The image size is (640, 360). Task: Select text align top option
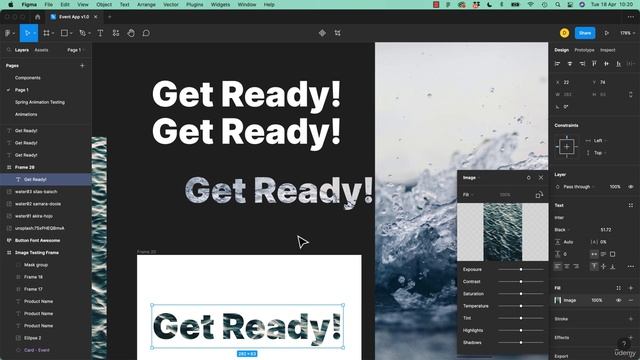tap(594, 267)
